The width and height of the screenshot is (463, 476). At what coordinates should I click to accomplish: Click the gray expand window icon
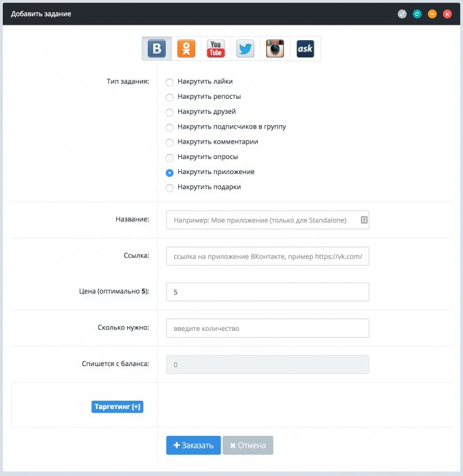pos(402,14)
